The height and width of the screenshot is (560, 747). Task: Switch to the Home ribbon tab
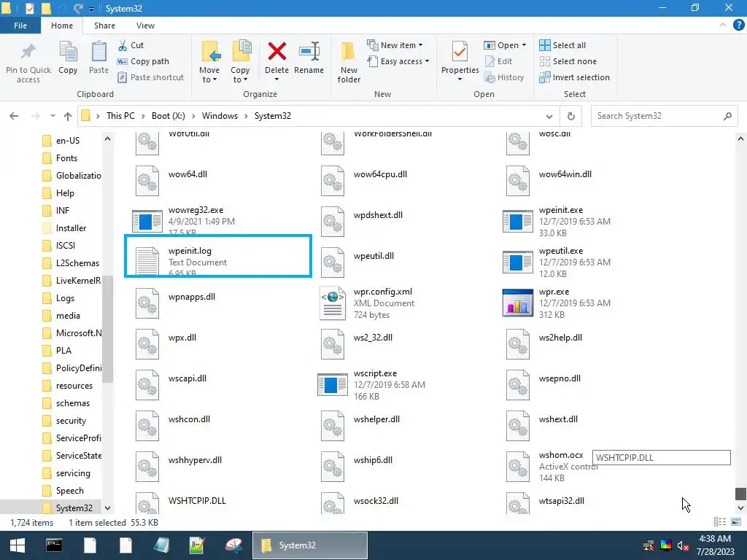62,26
